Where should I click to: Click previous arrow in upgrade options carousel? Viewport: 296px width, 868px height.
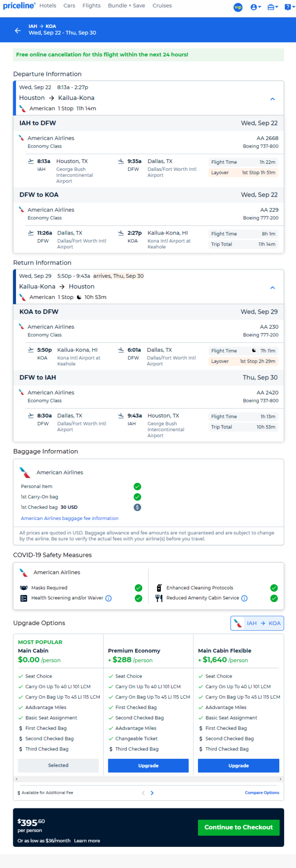(143, 793)
